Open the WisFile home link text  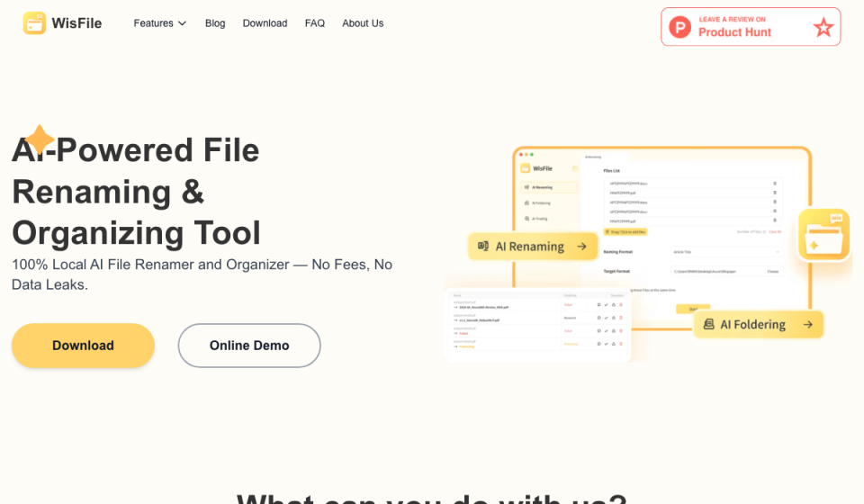pos(76,23)
